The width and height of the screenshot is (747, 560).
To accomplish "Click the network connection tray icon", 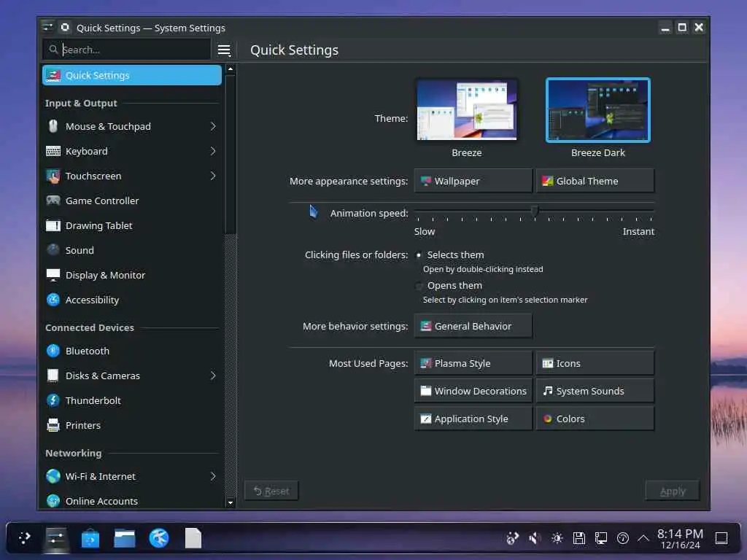I will click(601, 539).
